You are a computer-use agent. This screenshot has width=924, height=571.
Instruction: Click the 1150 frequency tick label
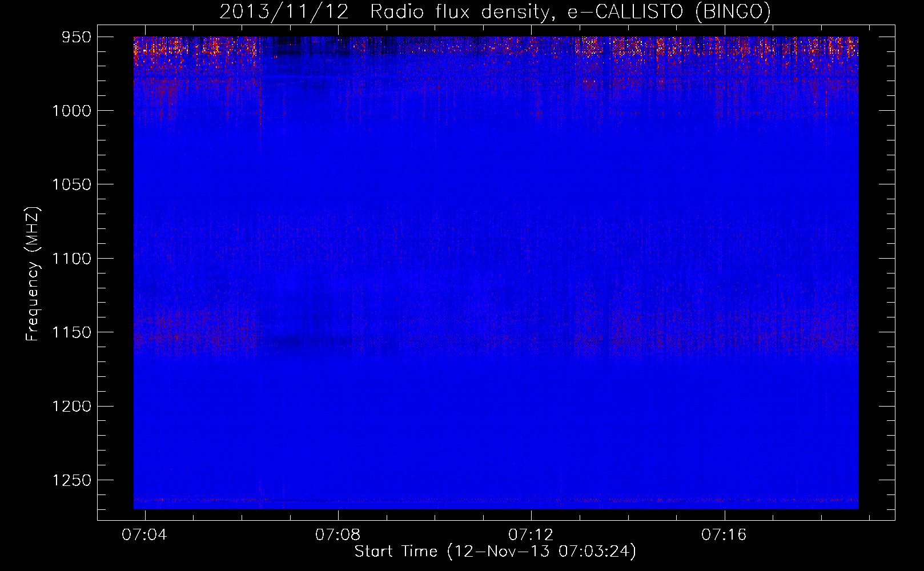point(72,332)
